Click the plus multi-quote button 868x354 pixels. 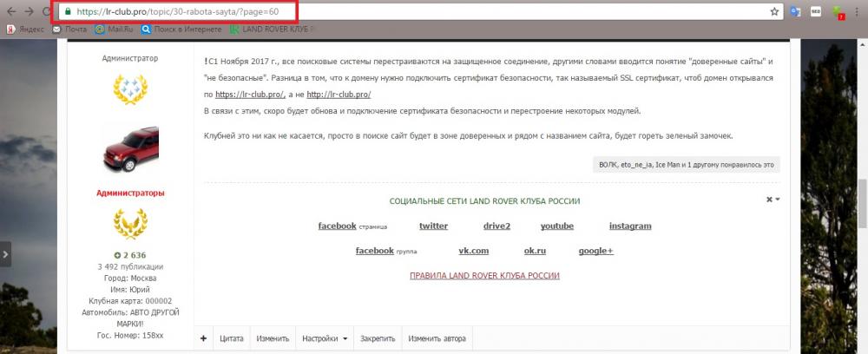[x=203, y=338]
